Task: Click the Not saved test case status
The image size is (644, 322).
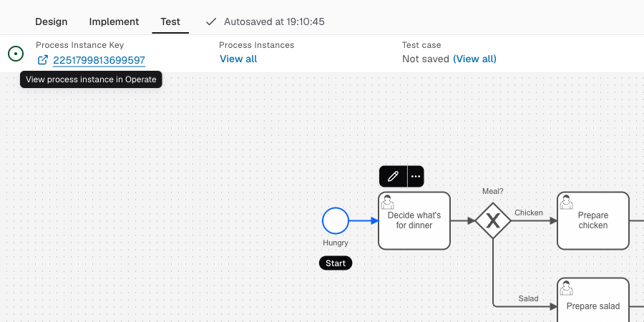Action: [426, 59]
